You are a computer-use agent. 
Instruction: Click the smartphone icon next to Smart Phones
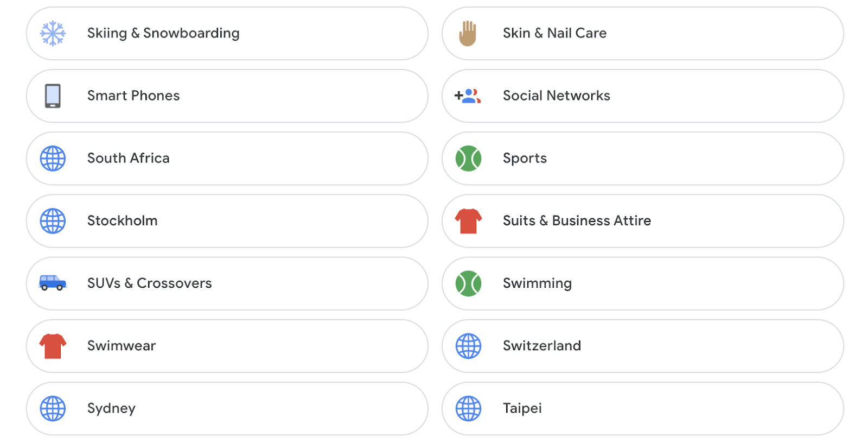click(x=53, y=96)
